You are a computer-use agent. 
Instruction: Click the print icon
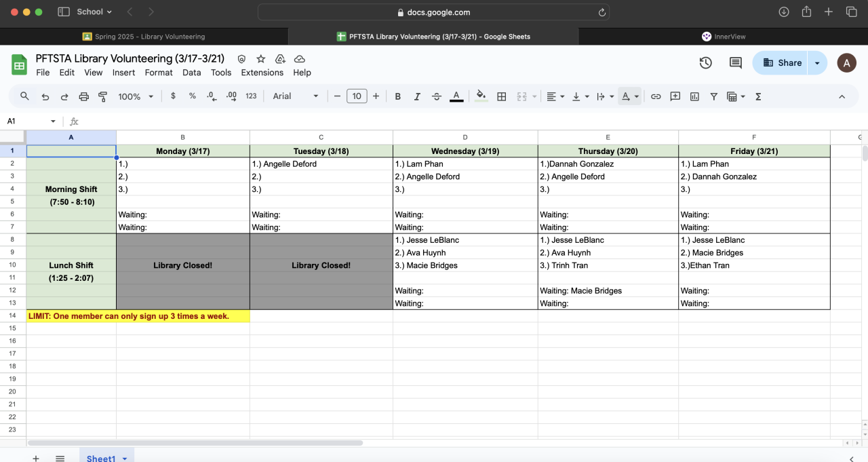[x=84, y=96]
